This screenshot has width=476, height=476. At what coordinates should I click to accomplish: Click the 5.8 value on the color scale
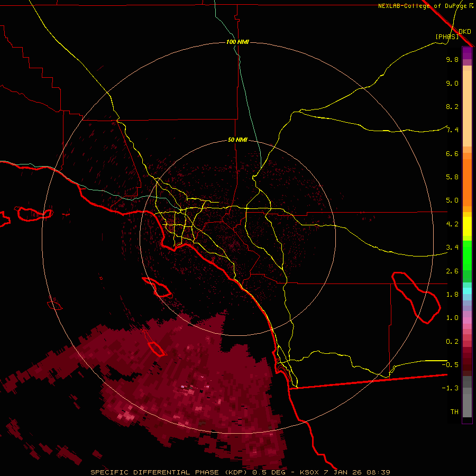(x=452, y=177)
